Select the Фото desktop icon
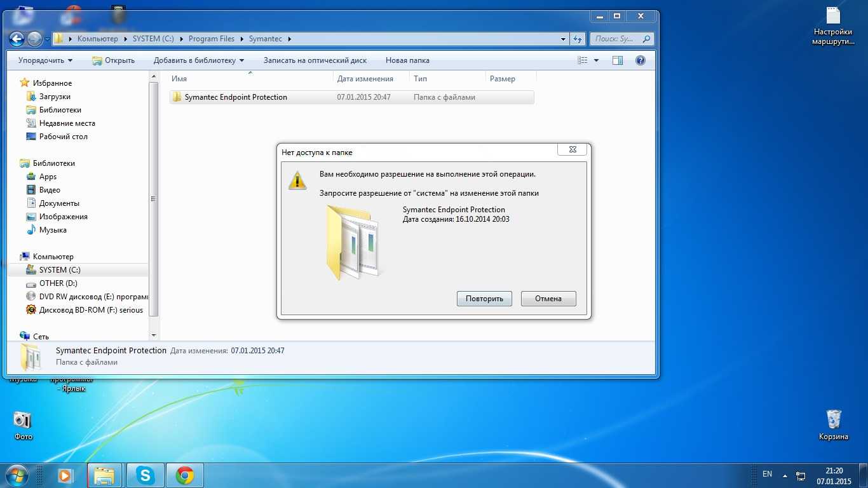This screenshot has width=868, height=488. pyautogui.click(x=23, y=426)
